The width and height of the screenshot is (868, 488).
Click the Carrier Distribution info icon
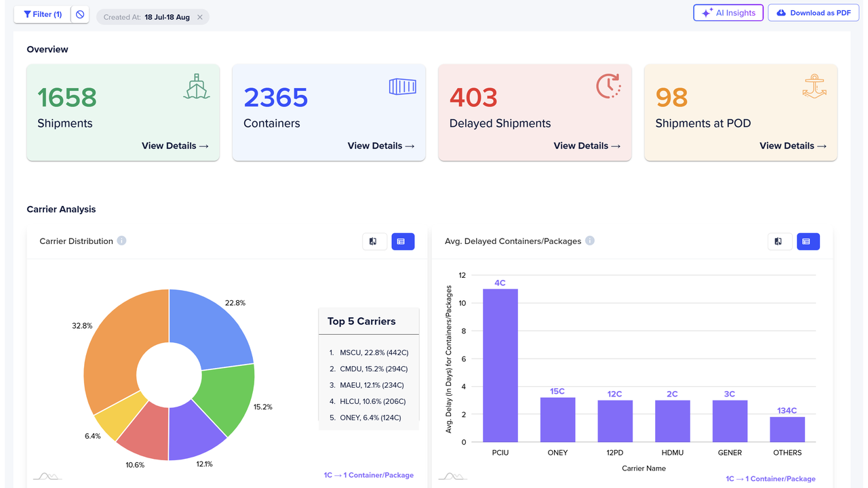click(121, 241)
